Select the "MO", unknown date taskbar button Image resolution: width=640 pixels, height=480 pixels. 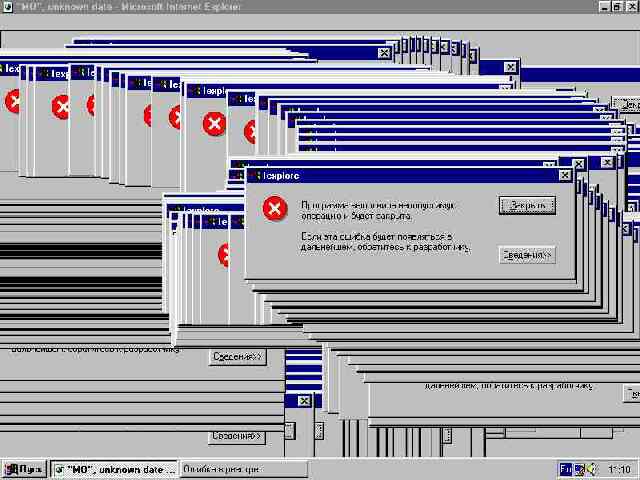point(116,469)
